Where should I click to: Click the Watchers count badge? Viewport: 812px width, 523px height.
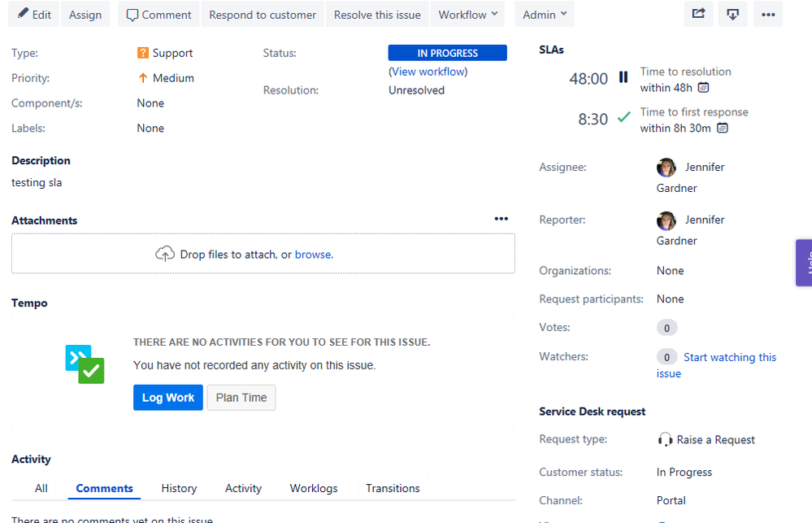(x=667, y=356)
